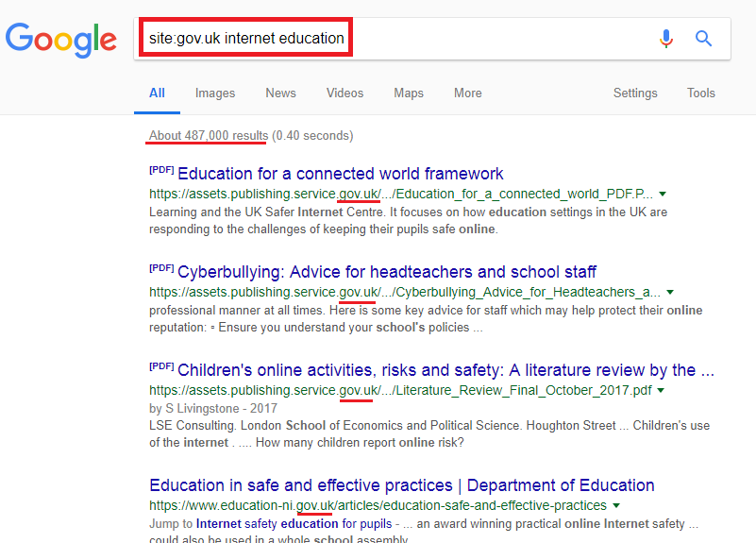Click the search query input field
Viewport: 756px width, 543px height.
click(431, 39)
